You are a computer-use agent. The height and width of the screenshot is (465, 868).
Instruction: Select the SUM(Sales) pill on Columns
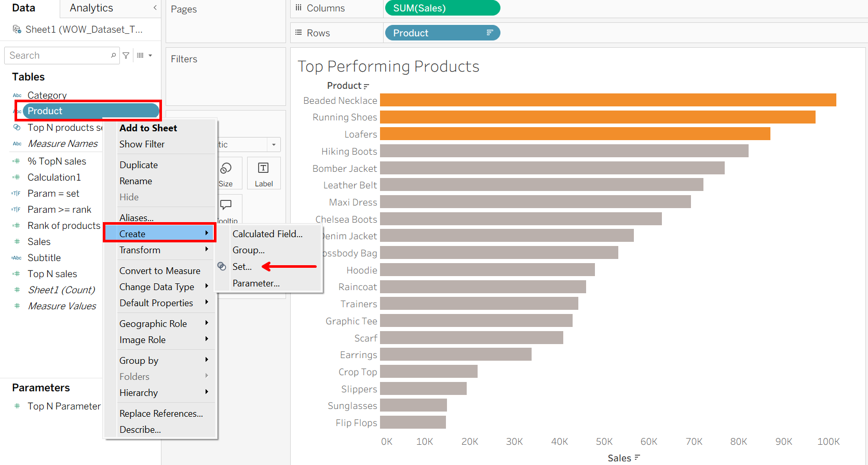[x=442, y=8]
